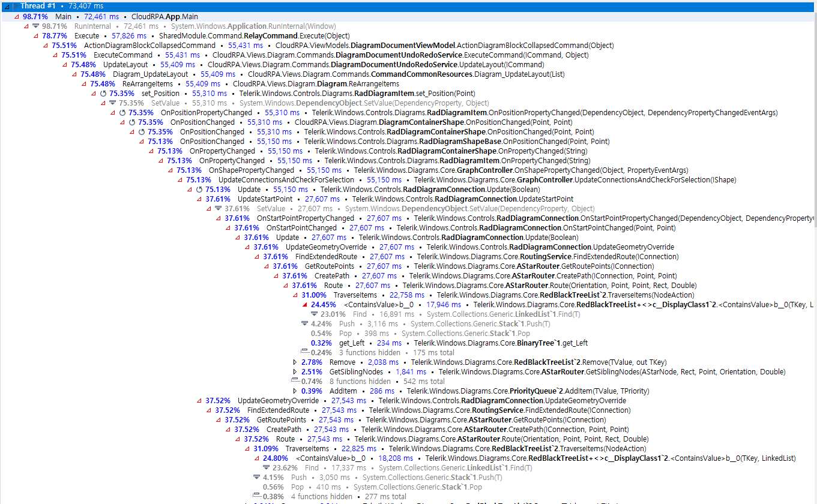
Task: Collapse the Thread #1 root node
Action: point(7,6)
